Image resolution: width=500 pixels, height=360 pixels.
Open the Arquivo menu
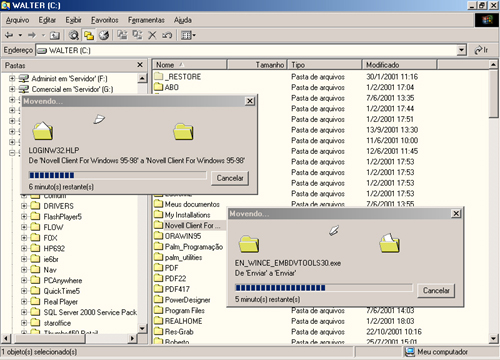coord(18,20)
